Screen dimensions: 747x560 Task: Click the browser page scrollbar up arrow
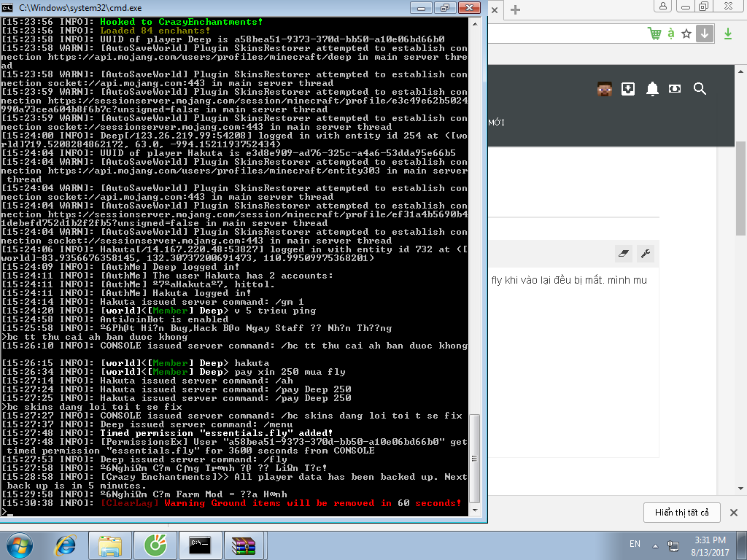[741, 71]
